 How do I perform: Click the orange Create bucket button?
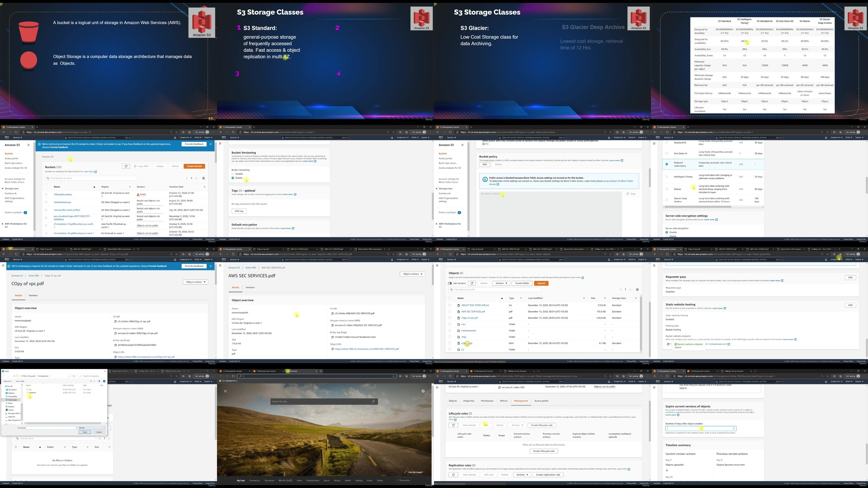click(194, 166)
